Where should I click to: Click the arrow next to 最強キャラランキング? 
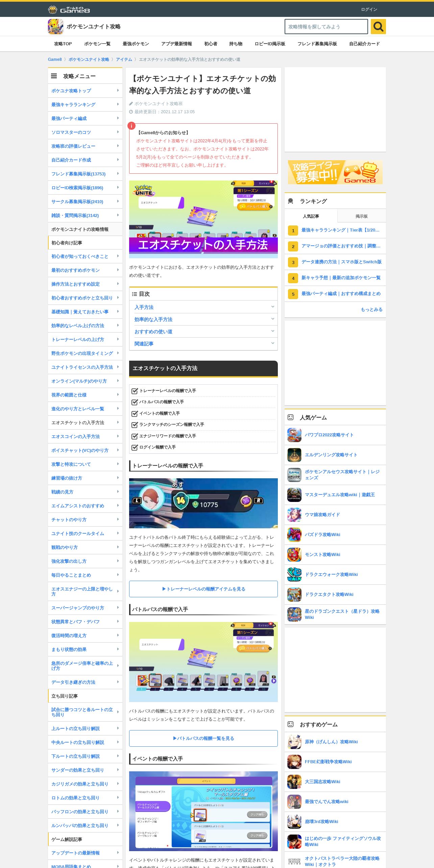point(118,104)
